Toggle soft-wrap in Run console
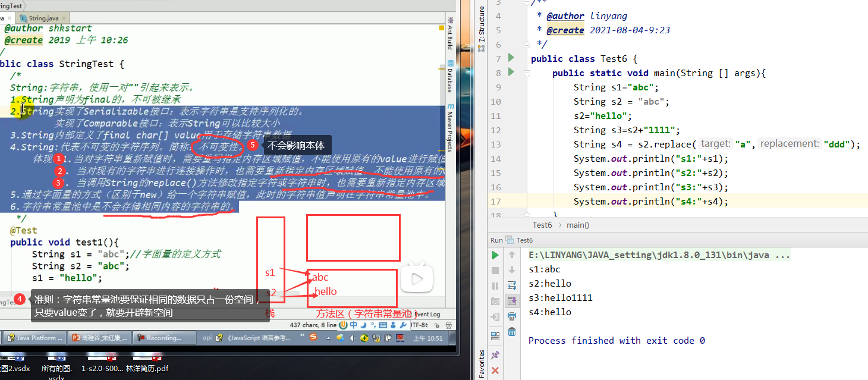868x380 pixels. click(512, 286)
